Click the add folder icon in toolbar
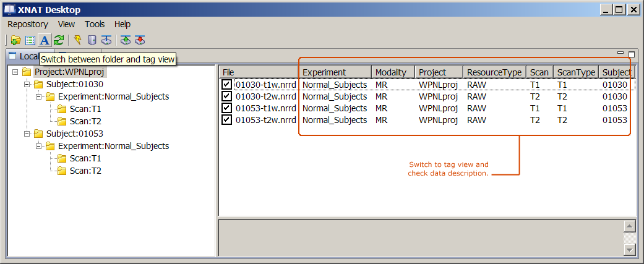The height and width of the screenshot is (264, 644). pyautogui.click(x=15, y=40)
